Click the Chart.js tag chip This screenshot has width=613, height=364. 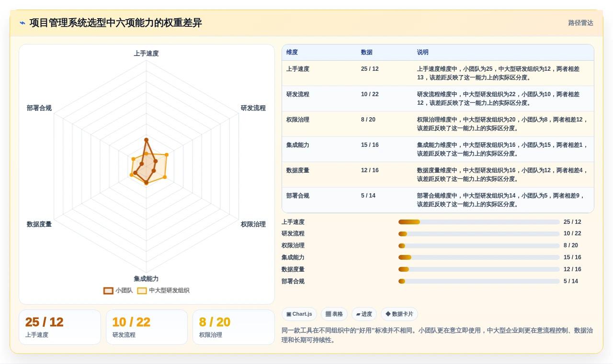[x=299, y=314]
